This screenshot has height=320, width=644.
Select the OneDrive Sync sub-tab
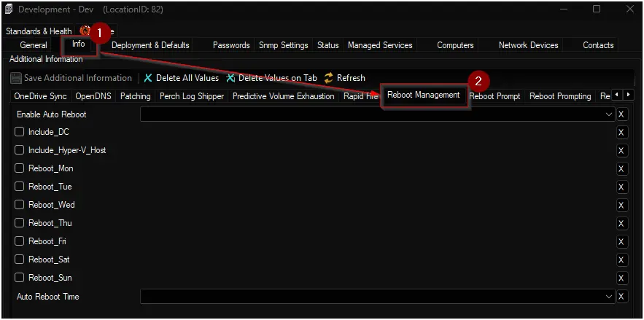coord(40,96)
